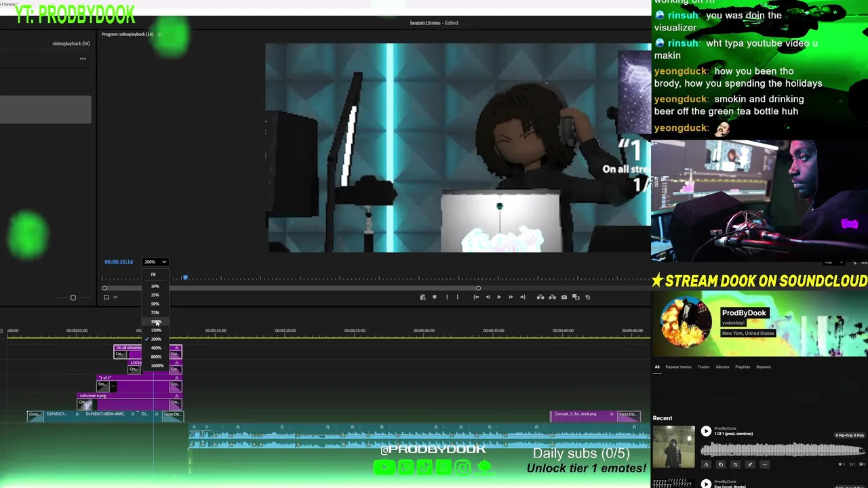
Task: Click the round slider handle below left panel
Action: pyautogui.click(x=73, y=298)
